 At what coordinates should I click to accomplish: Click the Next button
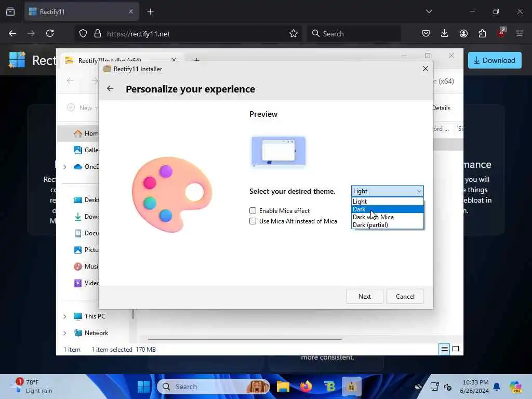click(x=364, y=297)
